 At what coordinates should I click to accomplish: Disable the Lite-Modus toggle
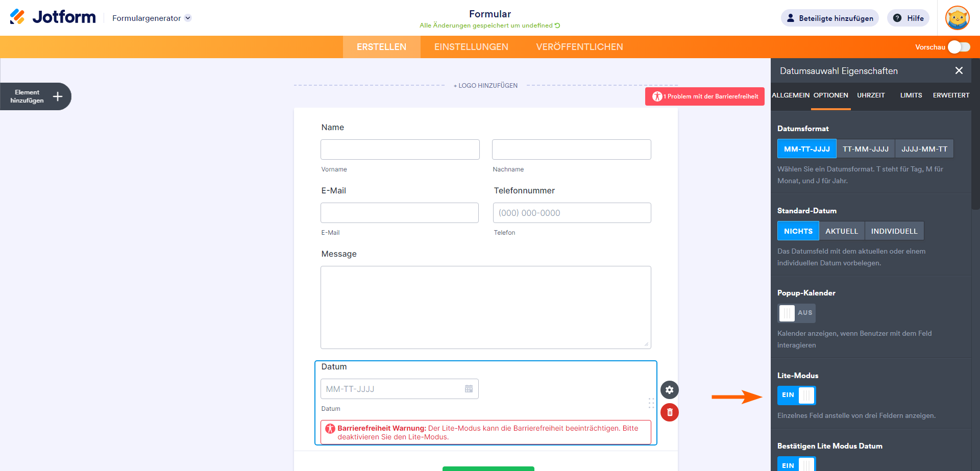point(796,395)
